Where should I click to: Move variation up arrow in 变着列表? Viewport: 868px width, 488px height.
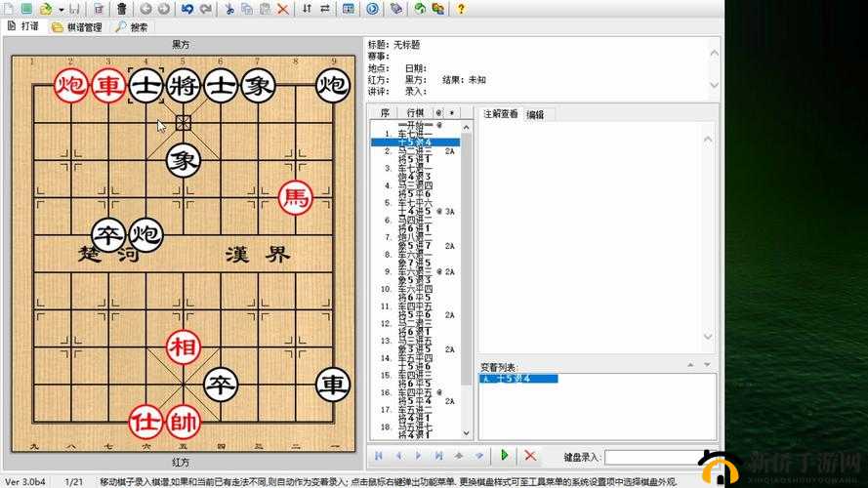690,365
